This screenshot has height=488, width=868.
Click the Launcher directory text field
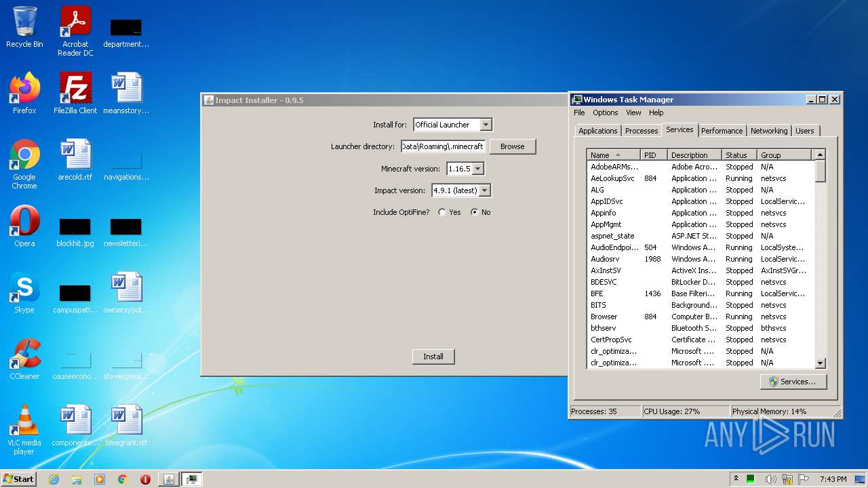443,146
